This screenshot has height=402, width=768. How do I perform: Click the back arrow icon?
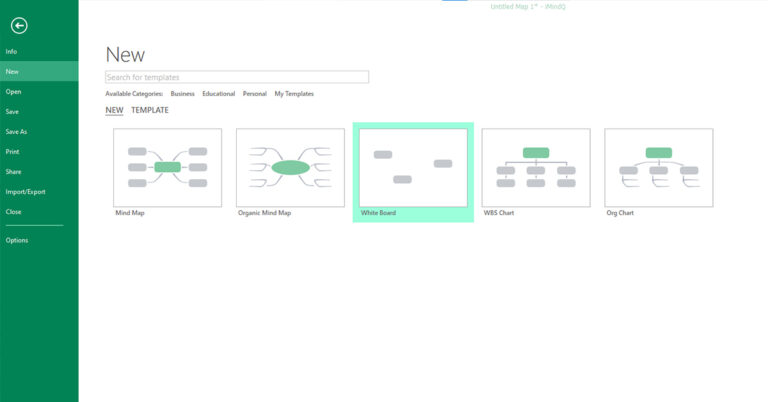(x=19, y=25)
